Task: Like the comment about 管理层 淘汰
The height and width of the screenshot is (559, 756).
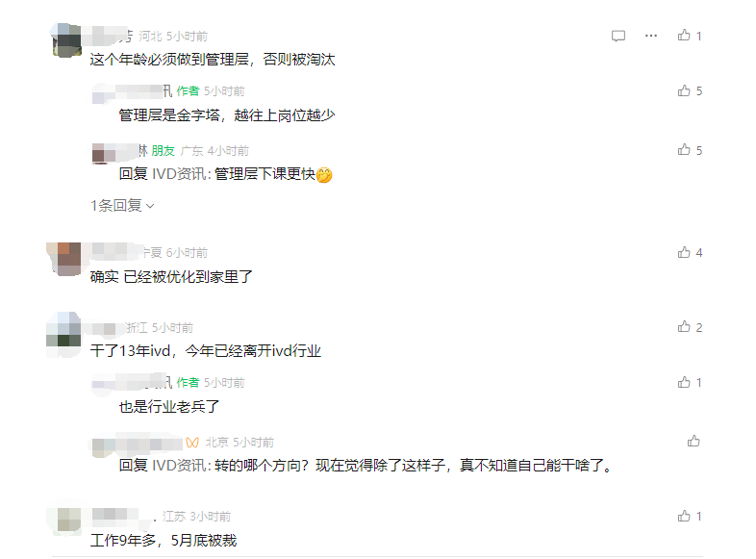Action: pyautogui.click(x=684, y=36)
